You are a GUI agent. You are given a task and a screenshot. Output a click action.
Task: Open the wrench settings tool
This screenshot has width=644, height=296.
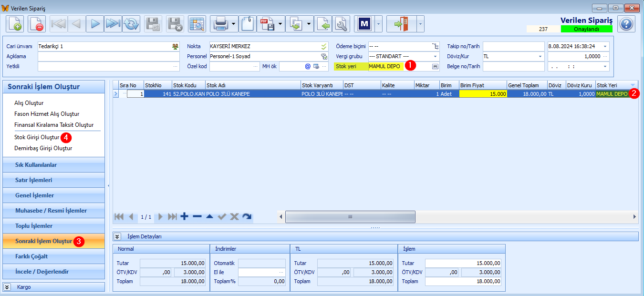pyautogui.click(x=341, y=24)
